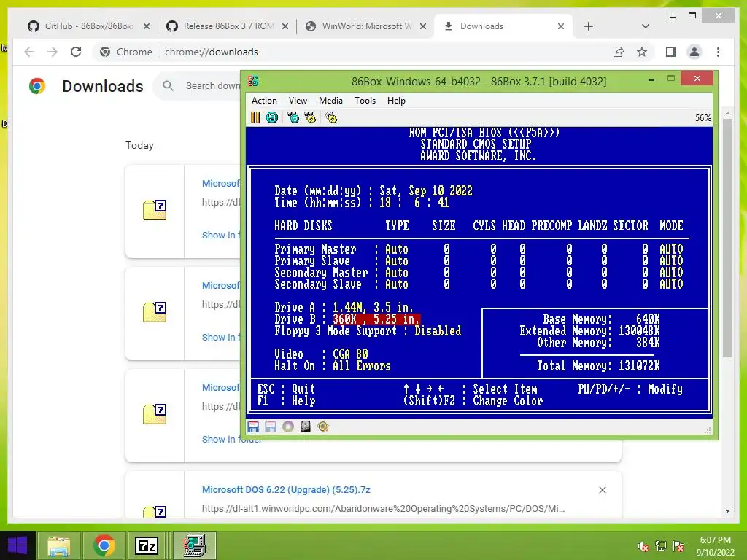Switch to Chrome from the taskbar
This screenshot has height=560, width=747.
click(104, 545)
